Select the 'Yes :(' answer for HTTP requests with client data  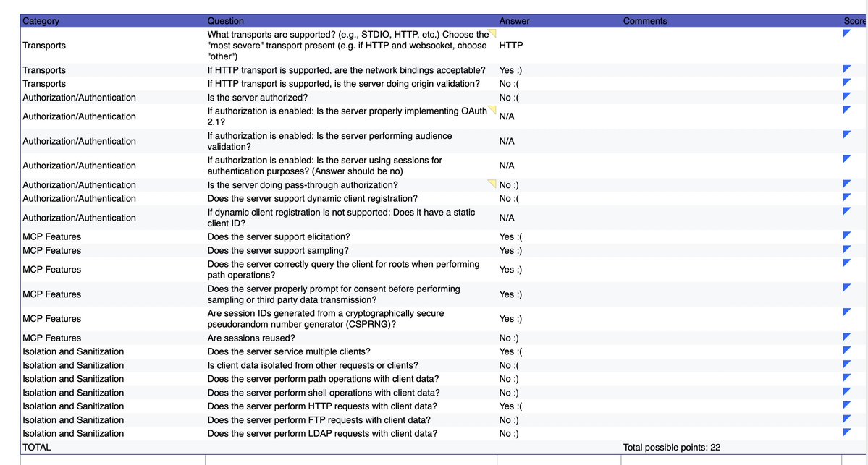pyautogui.click(x=510, y=406)
